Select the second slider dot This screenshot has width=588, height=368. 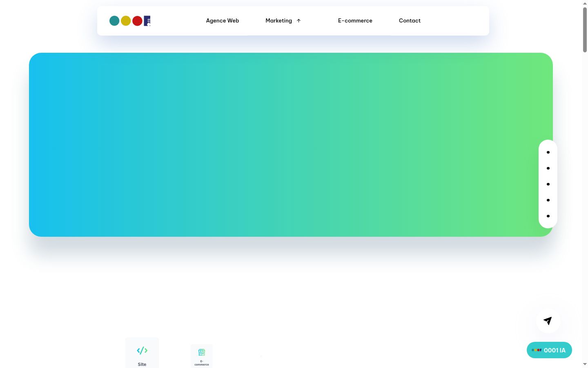click(x=548, y=168)
